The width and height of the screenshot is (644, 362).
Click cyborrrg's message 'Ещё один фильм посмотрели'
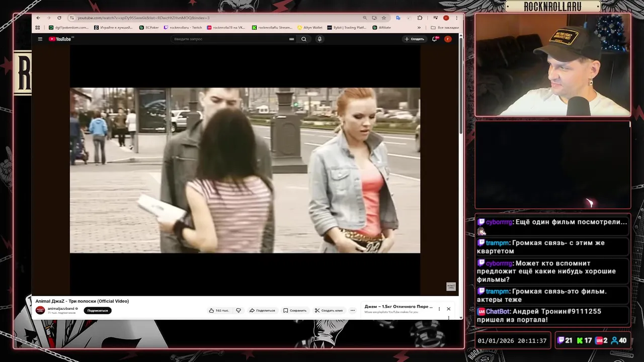(x=553, y=226)
